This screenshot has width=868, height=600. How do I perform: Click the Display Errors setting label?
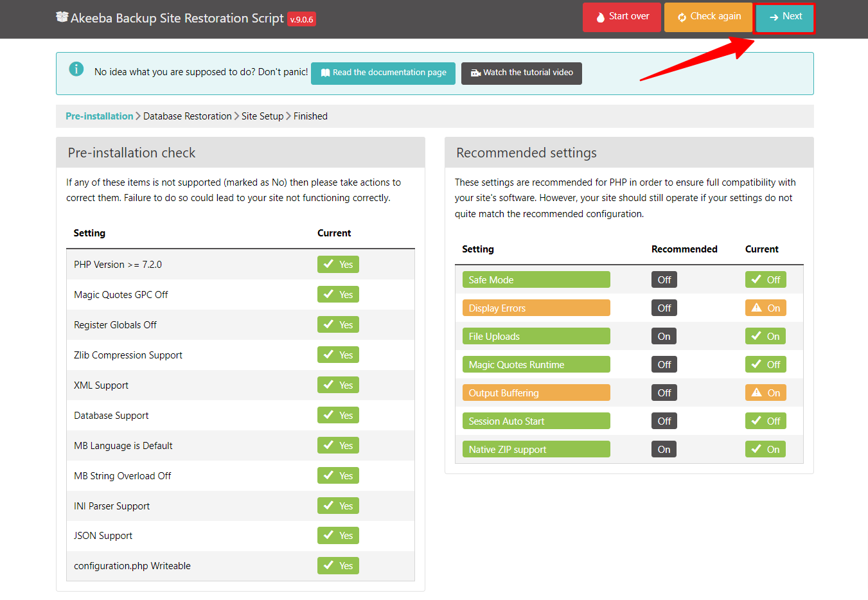coord(536,308)
